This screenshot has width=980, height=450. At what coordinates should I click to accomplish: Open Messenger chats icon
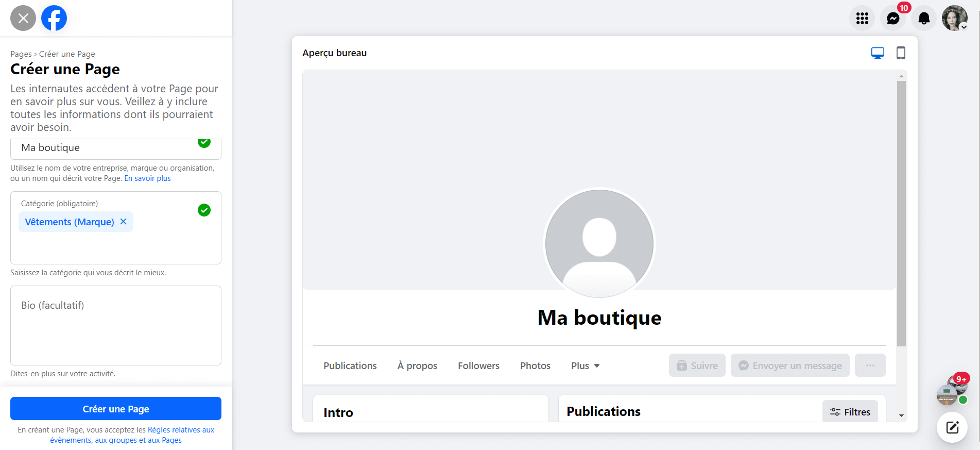(893, 19)
